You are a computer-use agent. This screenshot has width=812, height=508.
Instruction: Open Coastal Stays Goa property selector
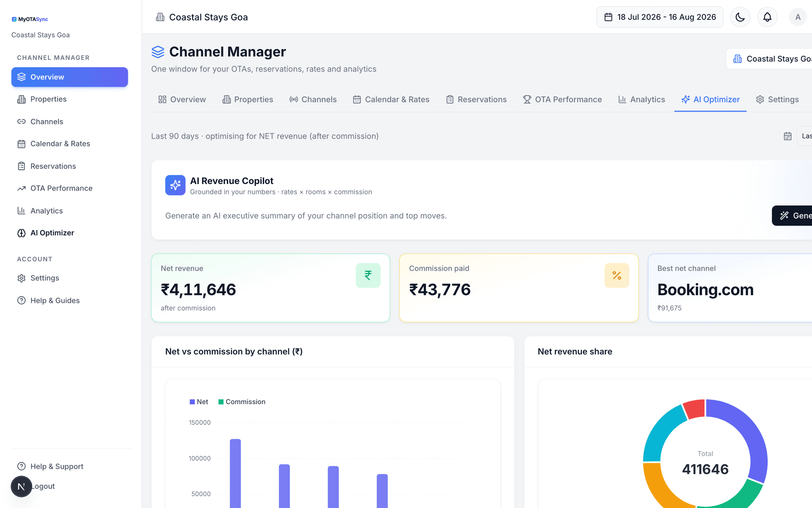click(x=770, y=59)
